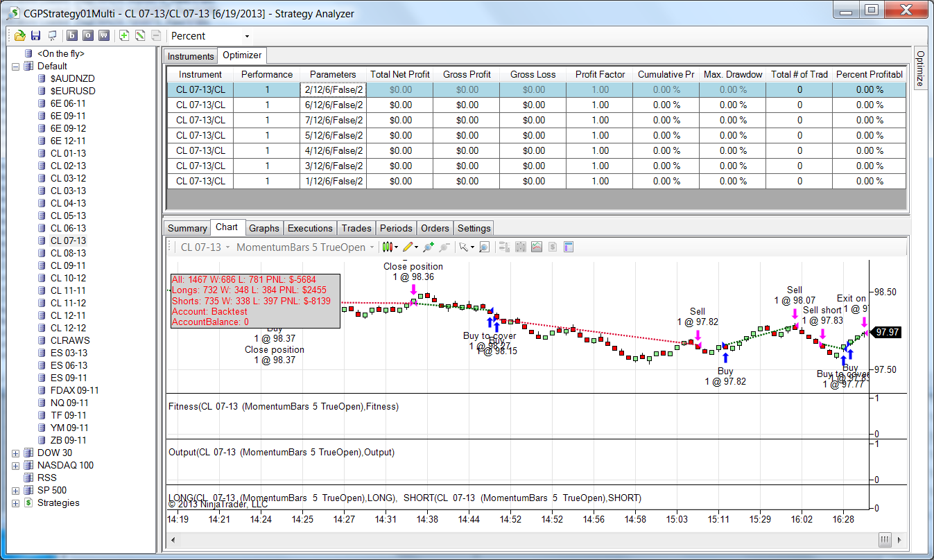This screenshot has height=560, width=934.
Task: Open the Executions tab
Action: click(x=310, y=228)
